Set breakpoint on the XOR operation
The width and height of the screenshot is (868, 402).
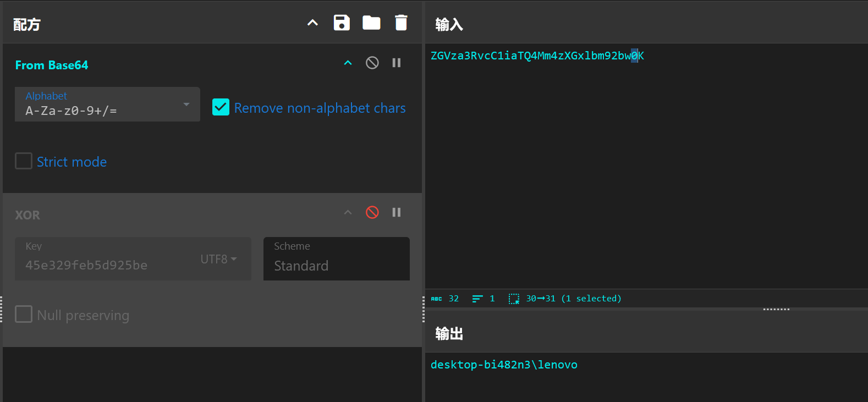(x=396, y=212)
